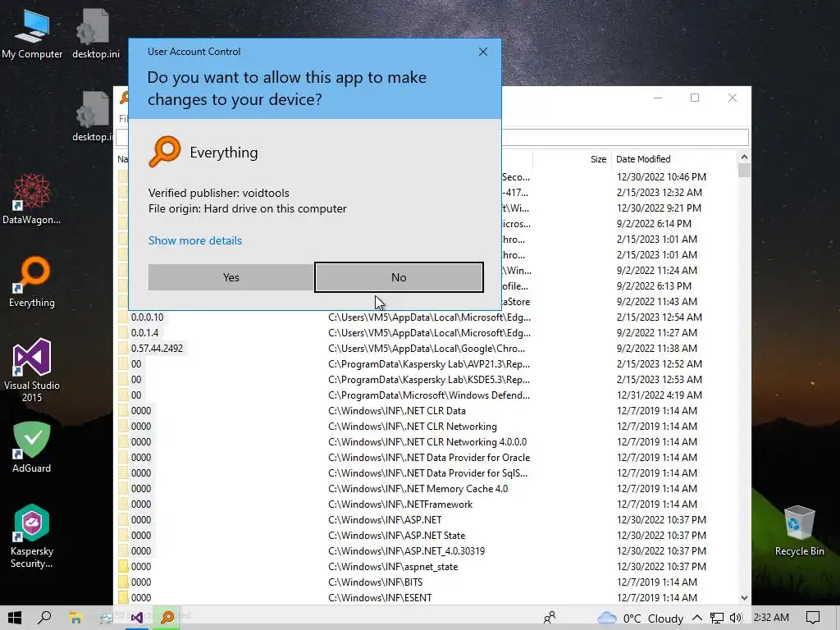This screenshot has height=630, width=840.
Task: Sort by the Size column header
Action: (x=572, y=159)
